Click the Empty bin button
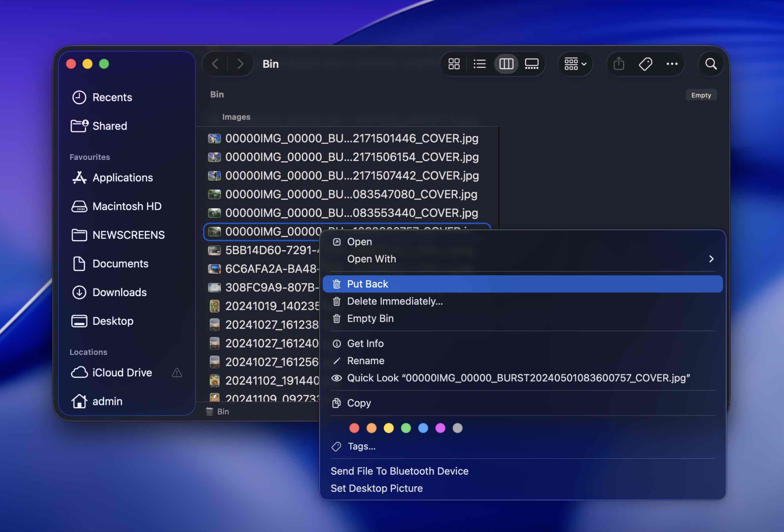Image resolution: width=784 pixels, height=532 pixels. pos(701,95)
